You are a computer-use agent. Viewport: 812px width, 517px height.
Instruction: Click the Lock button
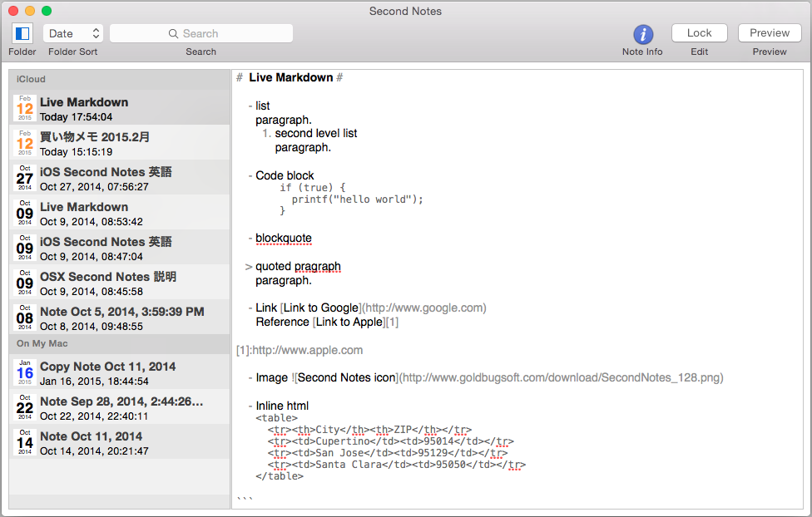coord(699,33)
